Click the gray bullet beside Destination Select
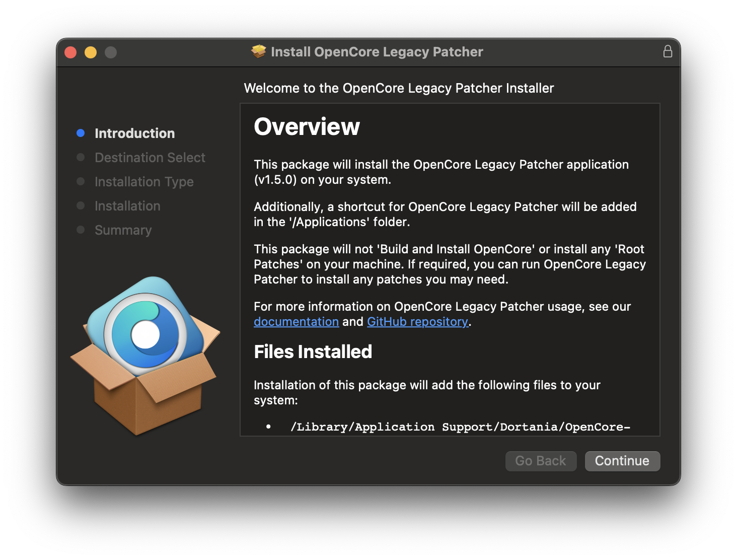 click(x=81, y=157)
